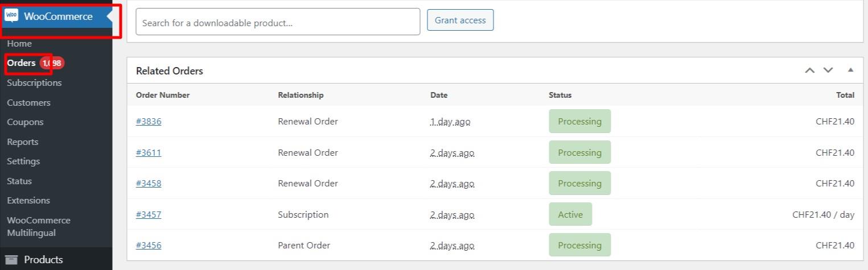The width and height of the screenshot is (868, 270).
Task: Open subscription #3457 link
Action: (x=149, y=215)
